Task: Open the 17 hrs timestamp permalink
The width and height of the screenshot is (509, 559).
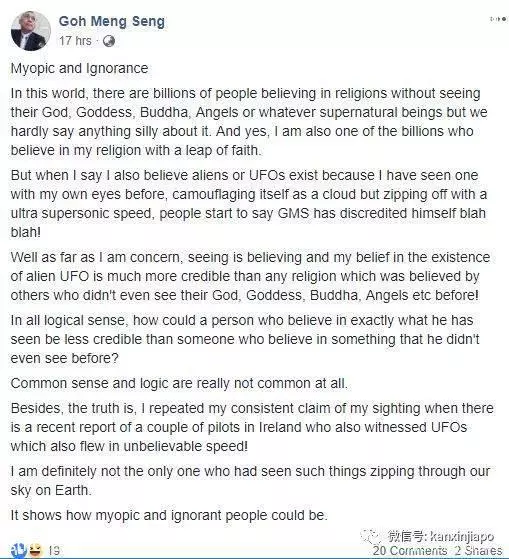Action: 75,41
